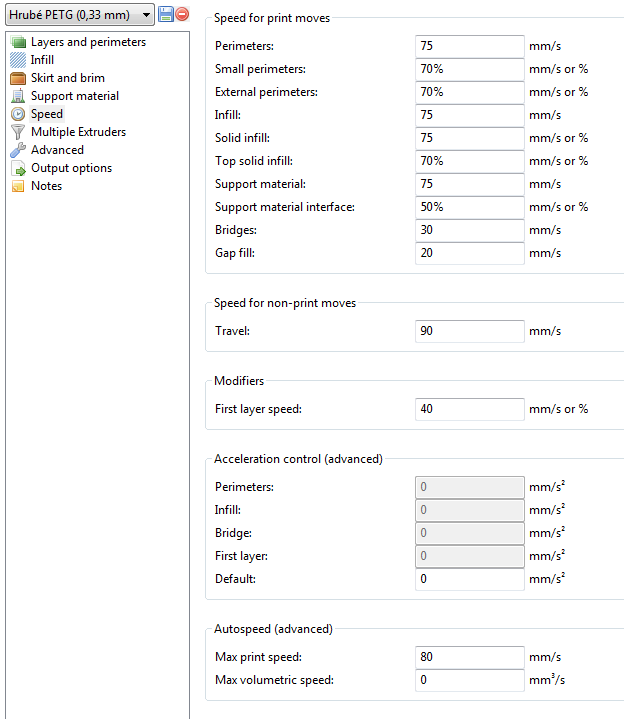Click the Max print speed field
This screenshot has width=624, height=719.
(469, 657)
